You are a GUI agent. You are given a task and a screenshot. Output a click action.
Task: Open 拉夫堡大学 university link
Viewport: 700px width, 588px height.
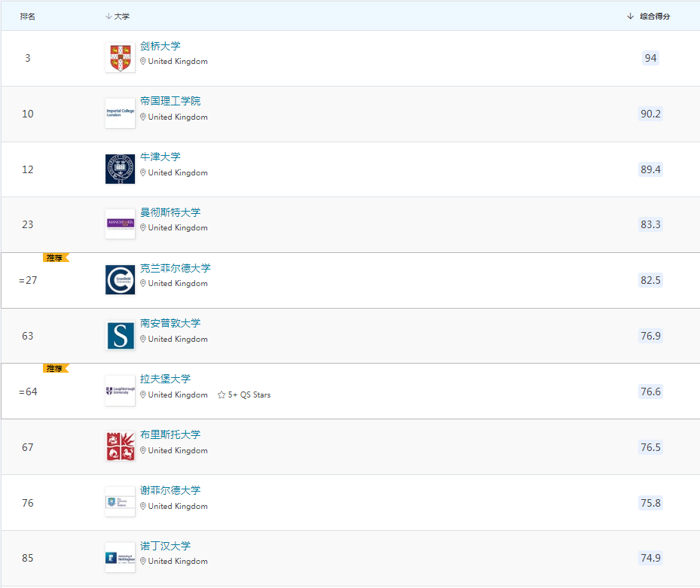click(165, 379)
